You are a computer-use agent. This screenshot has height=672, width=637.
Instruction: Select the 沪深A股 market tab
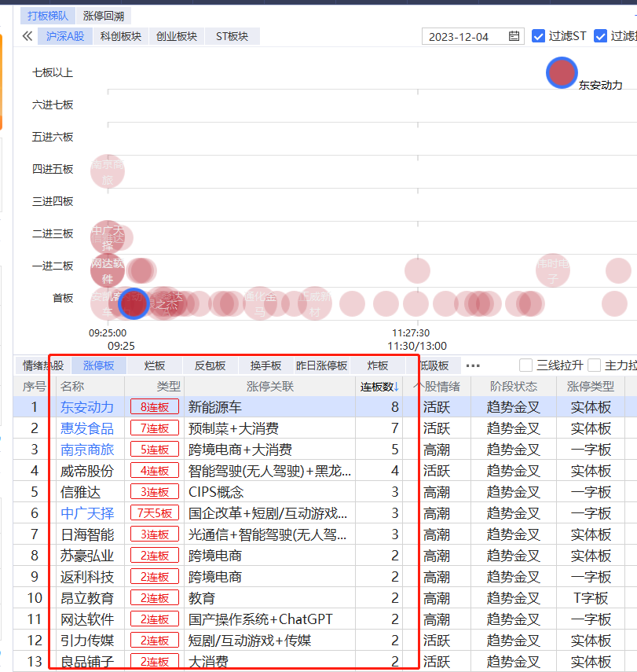(65, 36)
